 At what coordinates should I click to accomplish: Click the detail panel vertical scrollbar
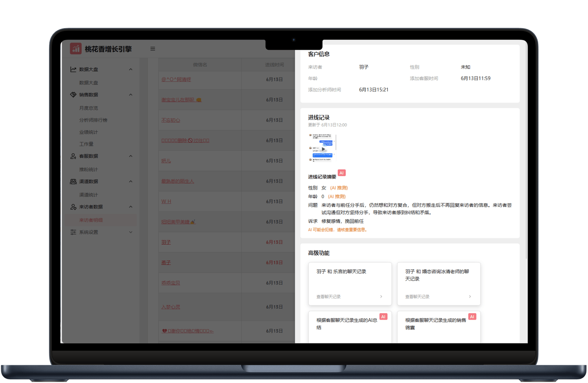click(526, 151)
